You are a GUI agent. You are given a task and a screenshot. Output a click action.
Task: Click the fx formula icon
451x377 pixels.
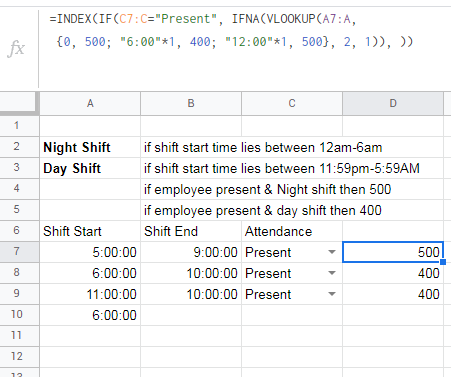pyautogui.click(x=16, y=49)
